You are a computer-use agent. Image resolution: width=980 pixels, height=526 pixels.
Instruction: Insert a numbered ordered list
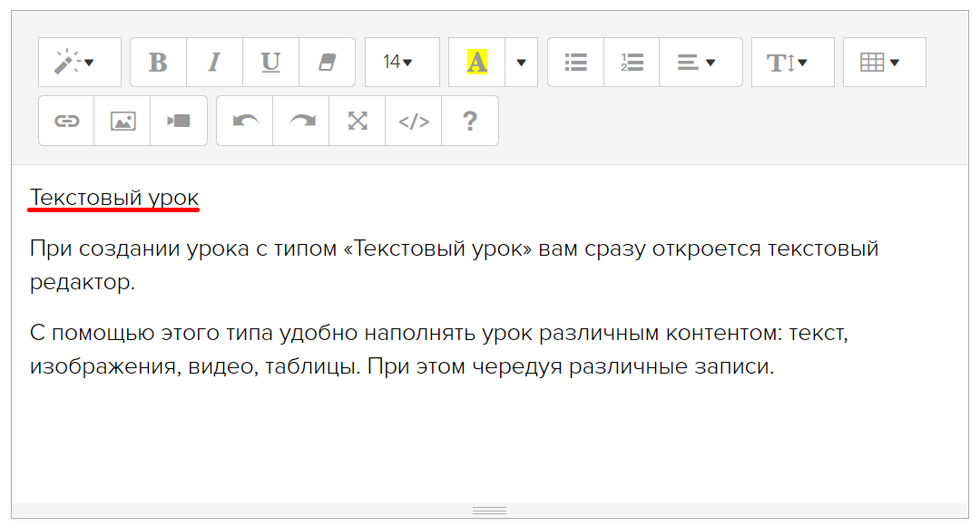pos(632,63)
